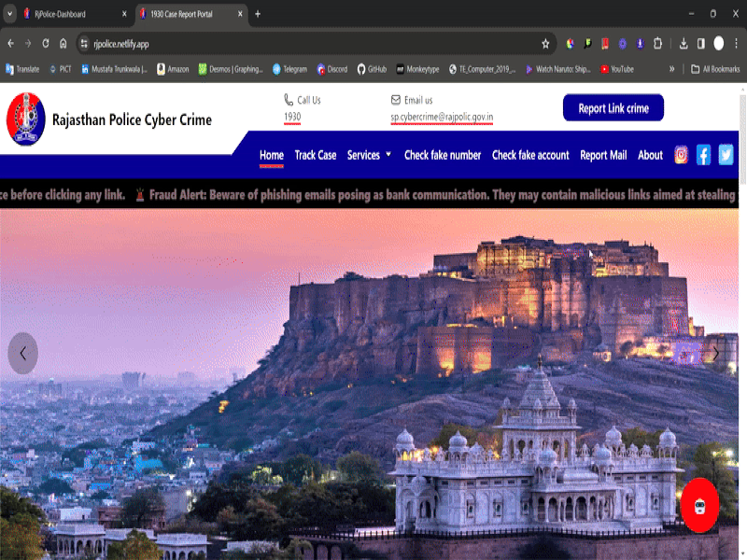Open the Twitter social icon
Viewport: 747px width, 560px height.
coord(726,155)
